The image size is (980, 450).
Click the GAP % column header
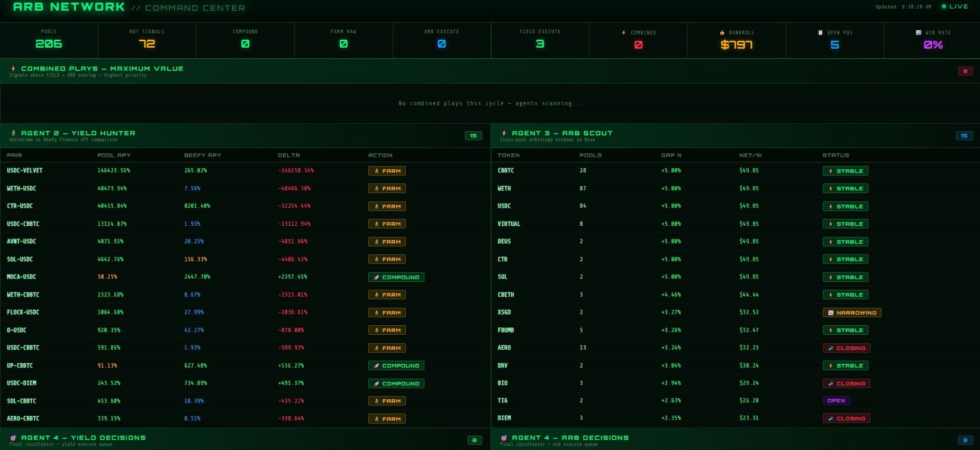tap(672, 155)
